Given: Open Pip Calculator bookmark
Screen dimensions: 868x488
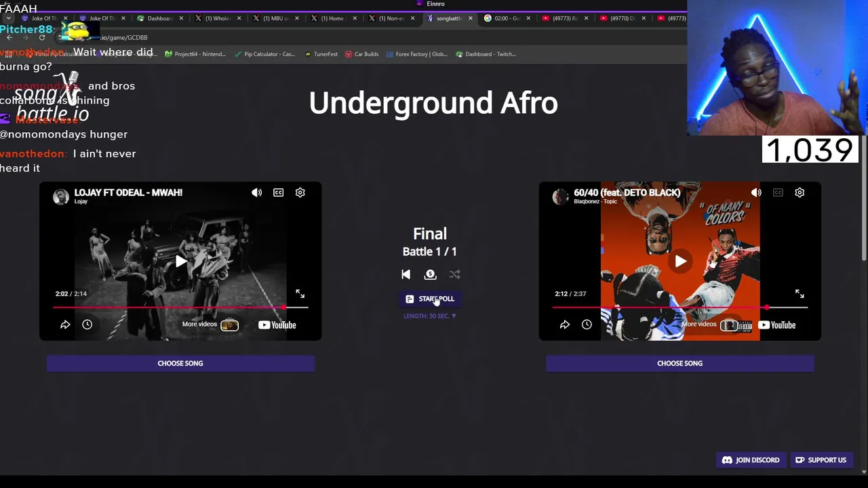Looking at the screenshot, I should click(264, 54).
